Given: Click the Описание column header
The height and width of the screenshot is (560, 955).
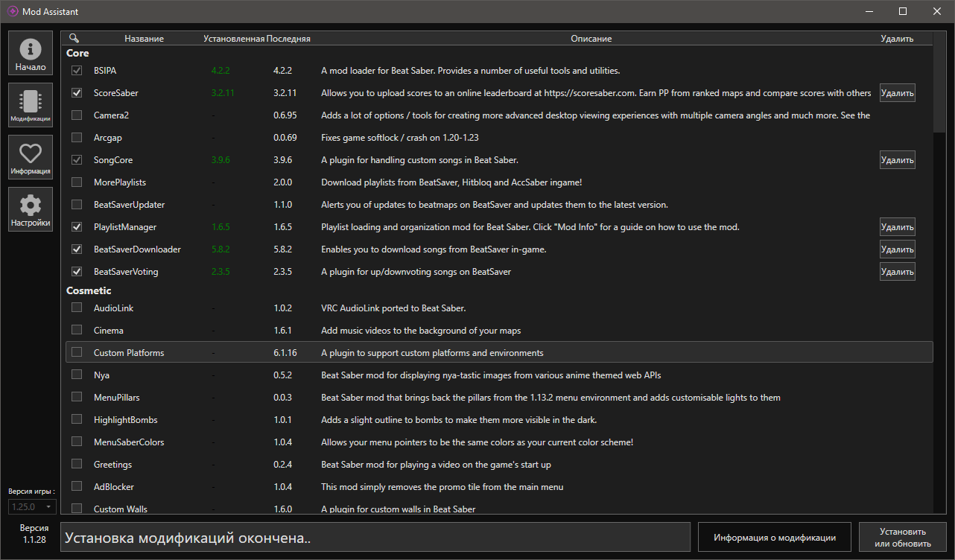Looking at the screenshot, I should pos(591,39).
